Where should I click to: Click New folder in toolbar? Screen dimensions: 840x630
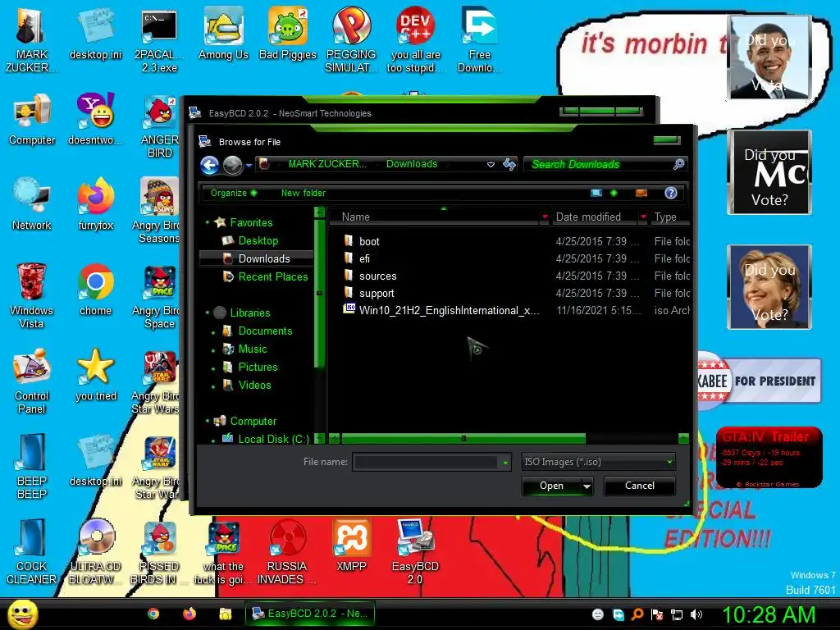pos(304,193)
